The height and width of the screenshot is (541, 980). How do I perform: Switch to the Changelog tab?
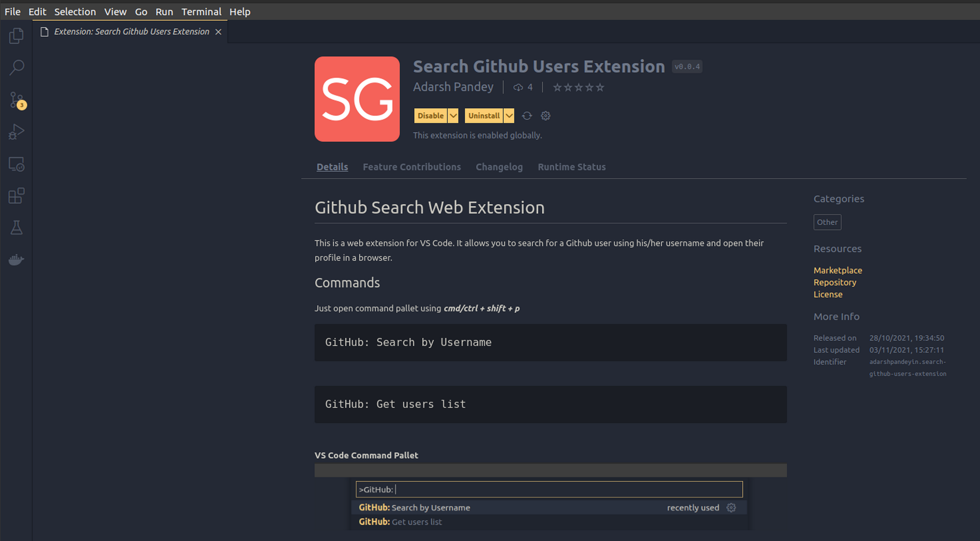[x=499, y=167]
